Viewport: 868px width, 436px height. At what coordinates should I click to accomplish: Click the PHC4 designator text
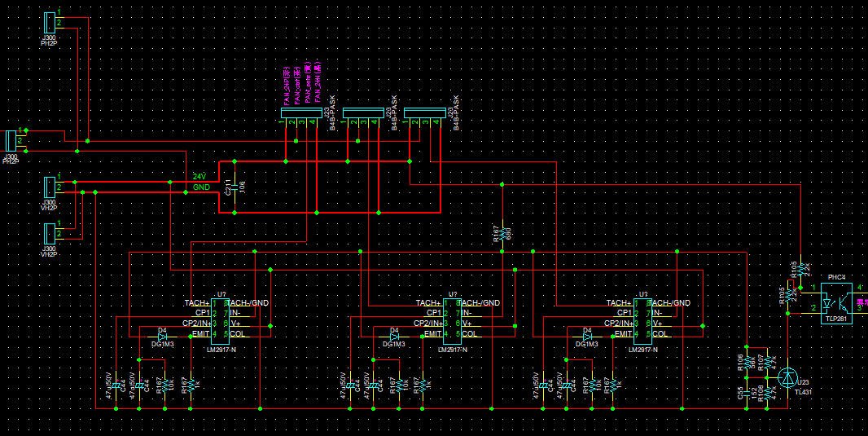[836, 277]
